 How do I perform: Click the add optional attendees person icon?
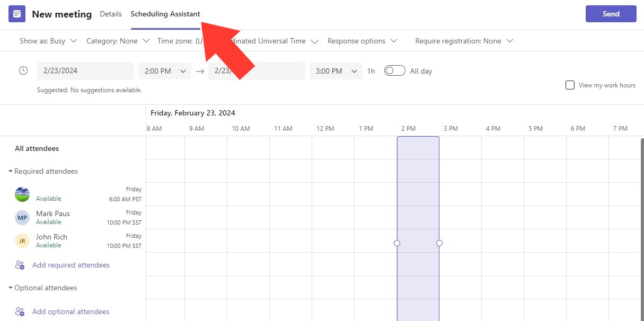coord(20,311)
